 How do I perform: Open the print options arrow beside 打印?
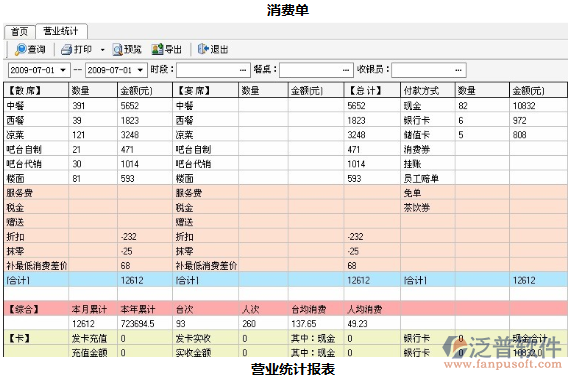click(103, 50)
